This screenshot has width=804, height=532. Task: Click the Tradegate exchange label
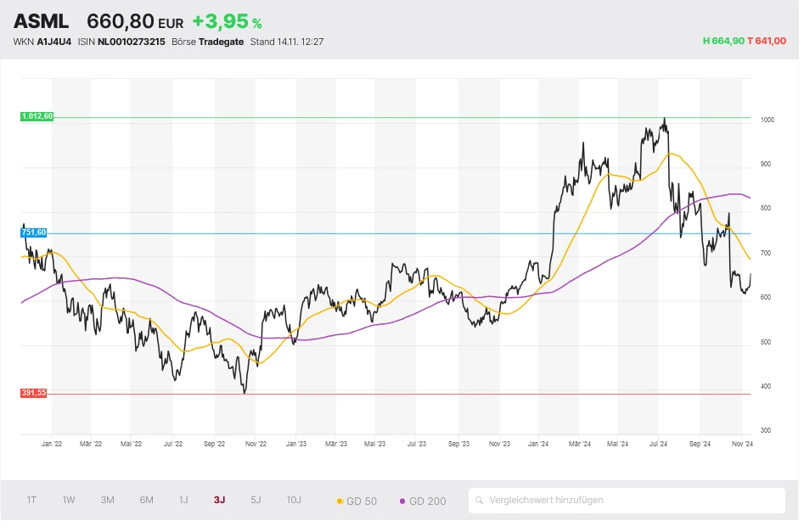click(x=220, y=41)
